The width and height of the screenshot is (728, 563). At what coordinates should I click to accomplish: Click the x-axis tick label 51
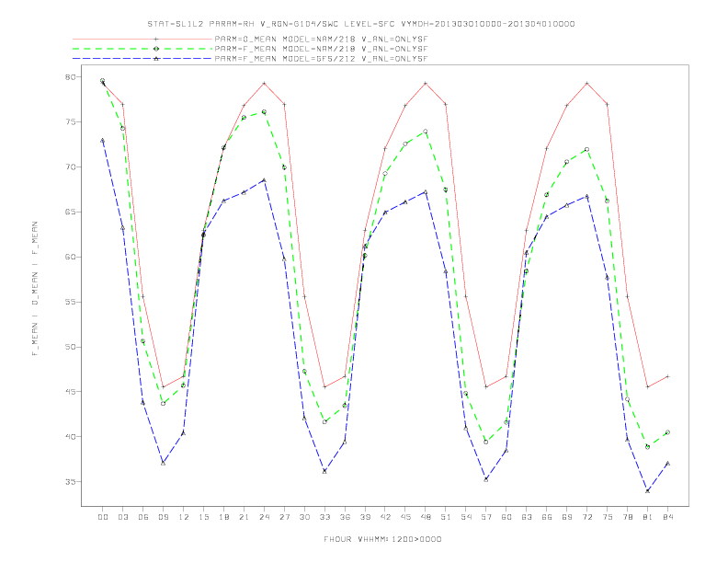[446, 517]
